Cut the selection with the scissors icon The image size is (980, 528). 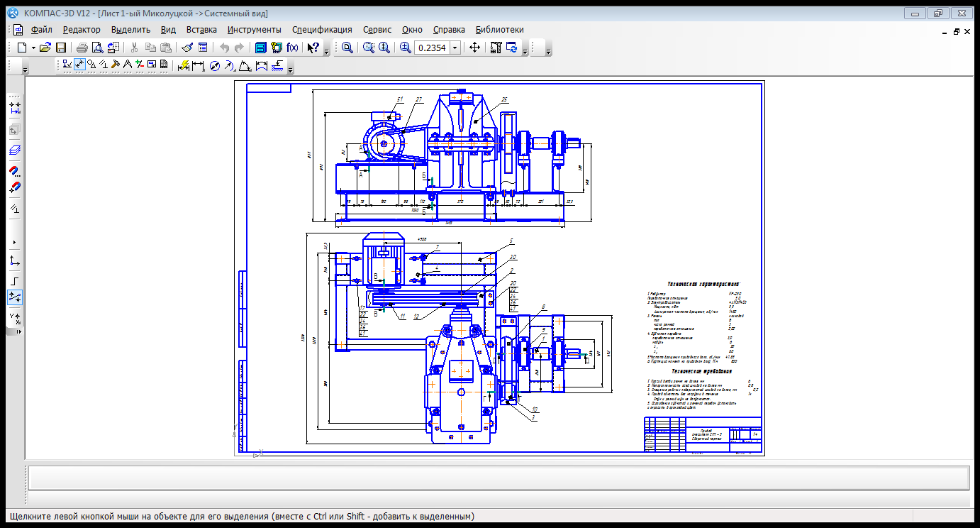pos(134,48)
